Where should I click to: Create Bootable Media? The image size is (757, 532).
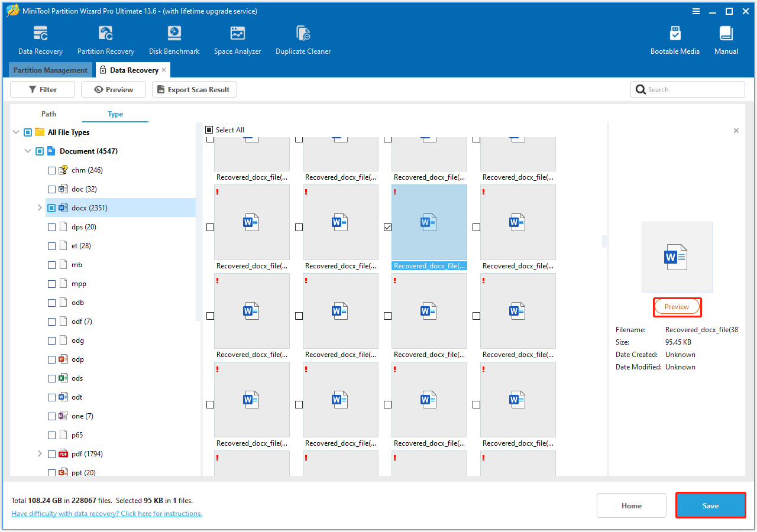pos(675,38)
